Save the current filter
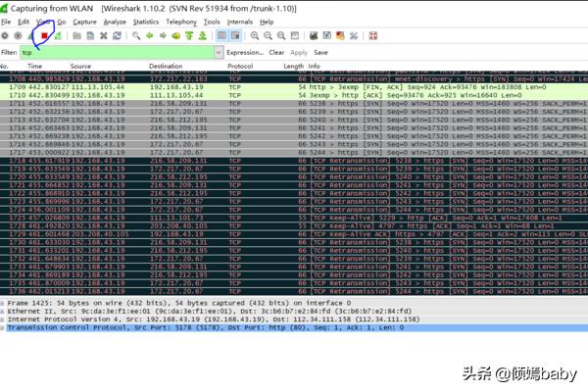The height and width of the screenshot is (392, 588). click(x=320, y=53)
